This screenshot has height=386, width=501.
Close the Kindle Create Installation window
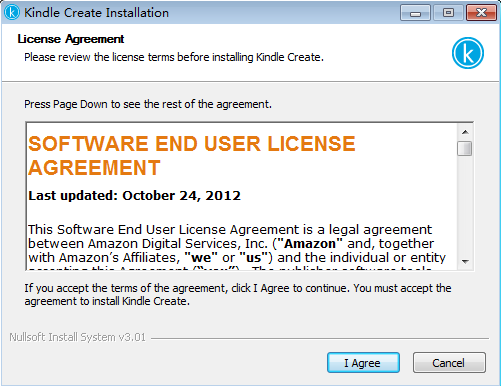click(x=481, y=13)
